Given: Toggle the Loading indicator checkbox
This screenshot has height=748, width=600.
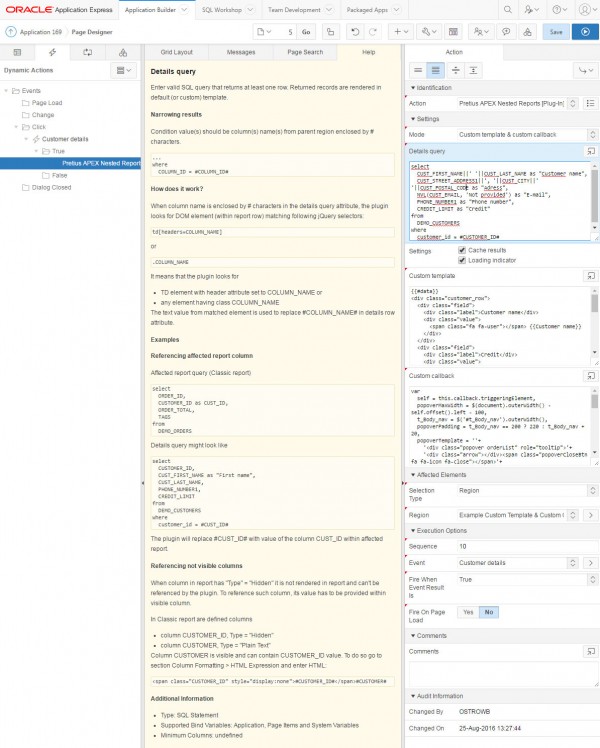Looking at the screenshot, I should [462, 260].
